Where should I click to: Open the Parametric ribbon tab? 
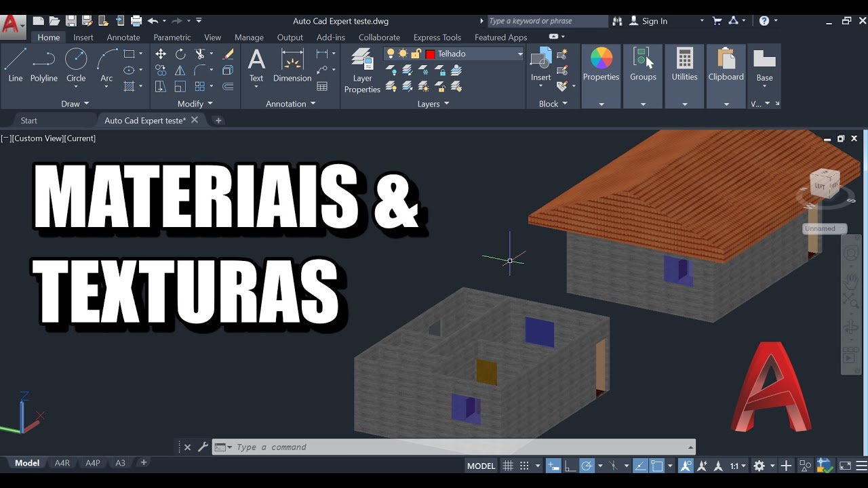click(x=172, y=37)
